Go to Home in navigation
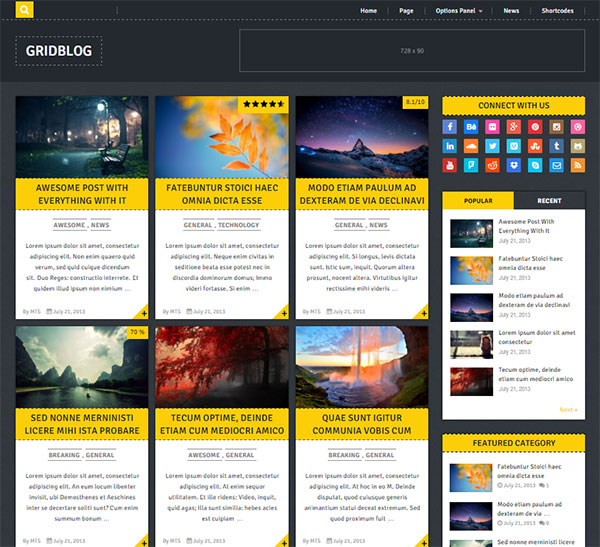The height and width of the screenshot is (547, 600). click(x=368, y=11)
